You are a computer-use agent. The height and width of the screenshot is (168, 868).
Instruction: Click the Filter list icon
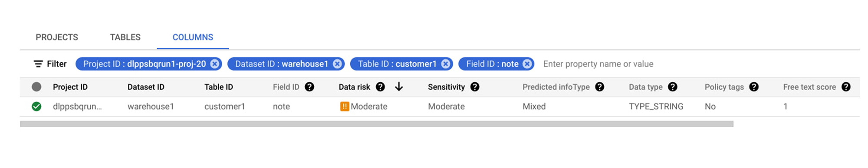pos(38,64)
